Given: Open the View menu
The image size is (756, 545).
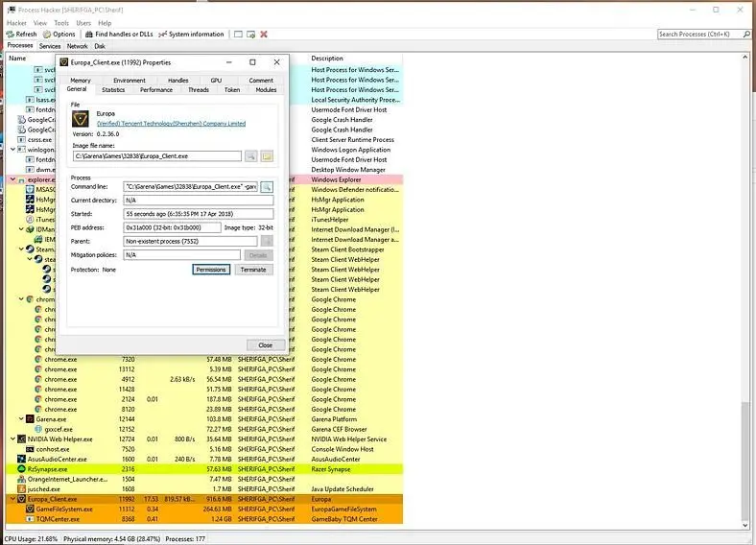Looking at the screenshot, I should (40, 23).
